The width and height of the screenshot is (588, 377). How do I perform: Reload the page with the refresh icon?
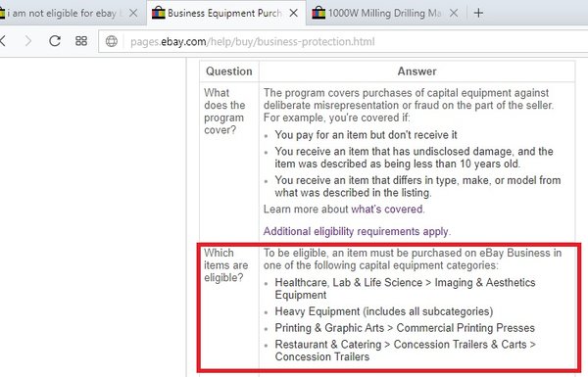tap(55, 40)
